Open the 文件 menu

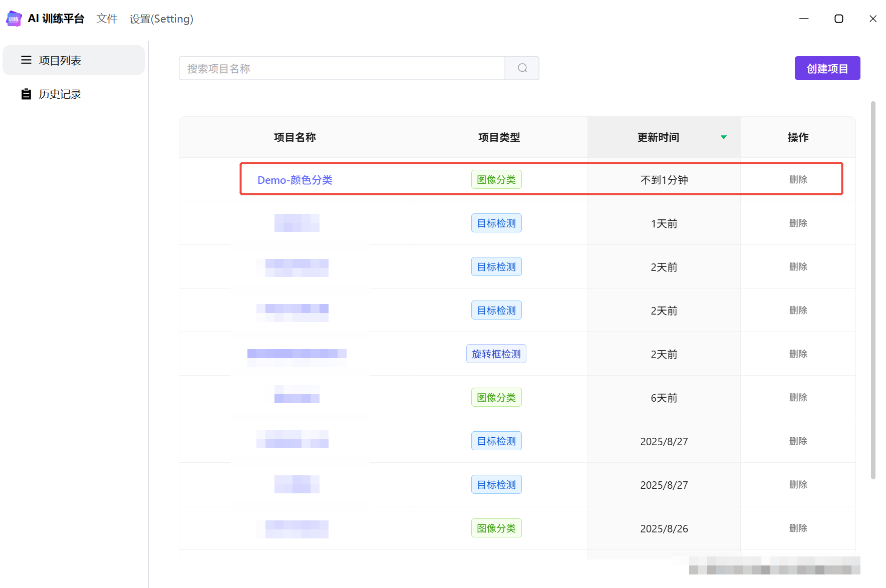(x=107, y=19)
